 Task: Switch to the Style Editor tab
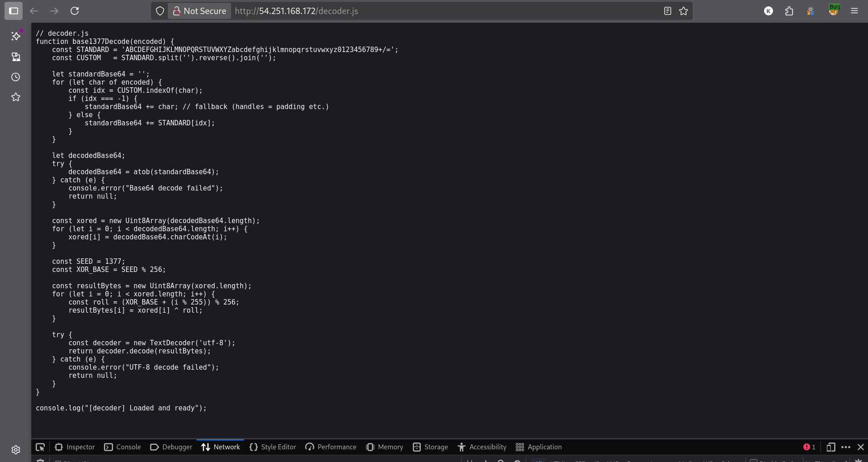coord(273,447)
